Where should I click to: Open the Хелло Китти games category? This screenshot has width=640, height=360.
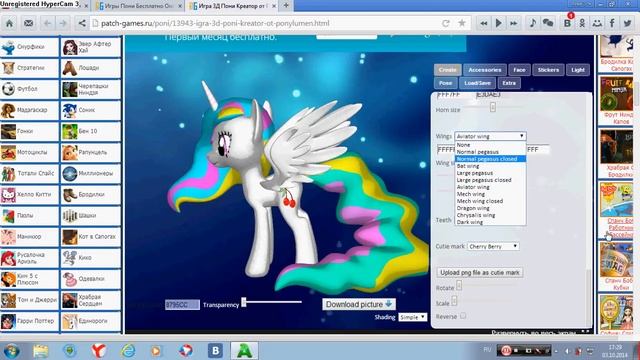30,195
